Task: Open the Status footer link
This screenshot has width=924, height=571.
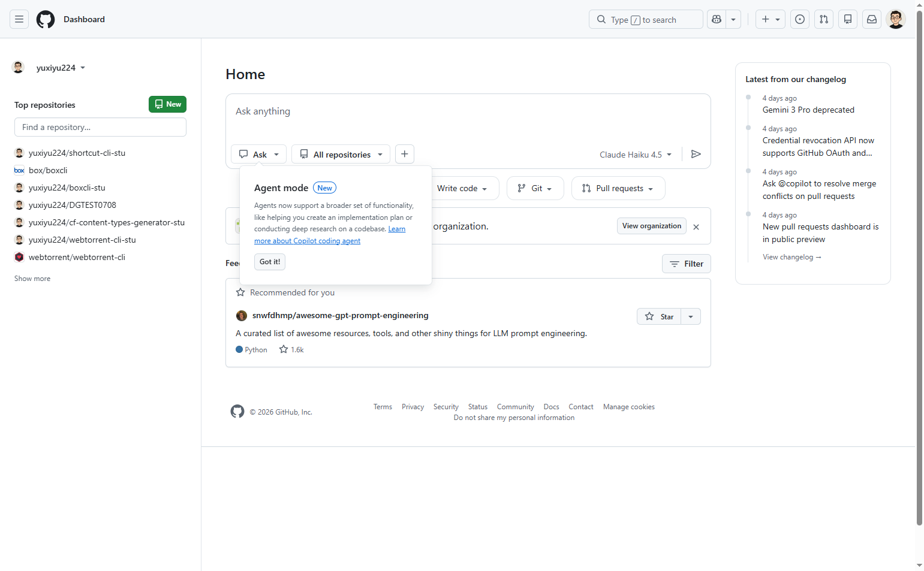Action: 478,407
